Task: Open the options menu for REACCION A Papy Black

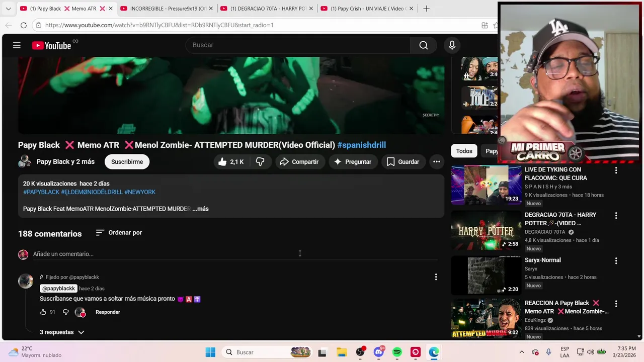Action: tap(616, 304)
